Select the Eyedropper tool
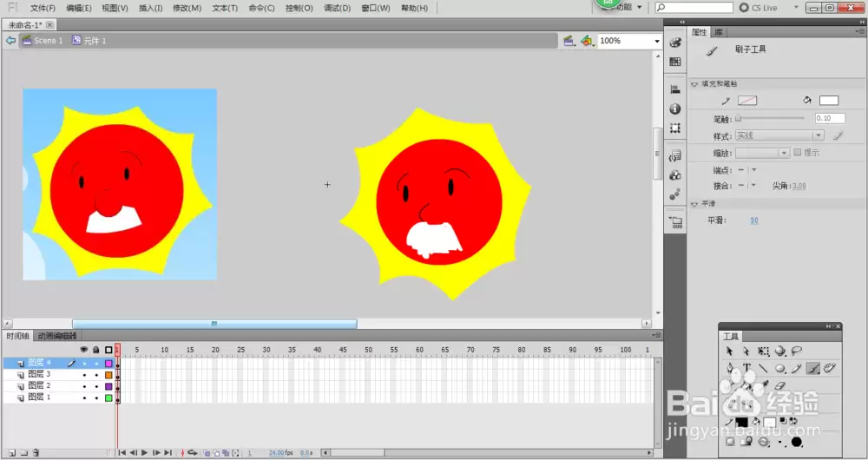This screenshot has width=868, height=460. 763,385
